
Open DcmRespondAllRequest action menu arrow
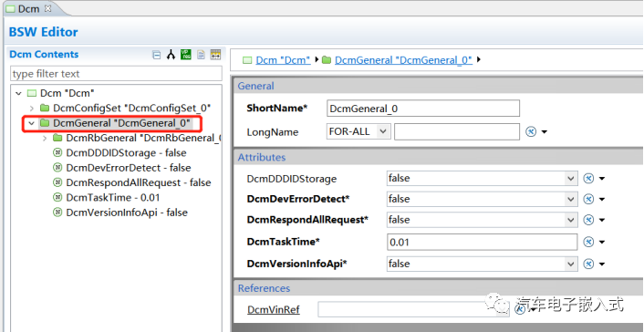pyautogui.click(x=602, y=221)
